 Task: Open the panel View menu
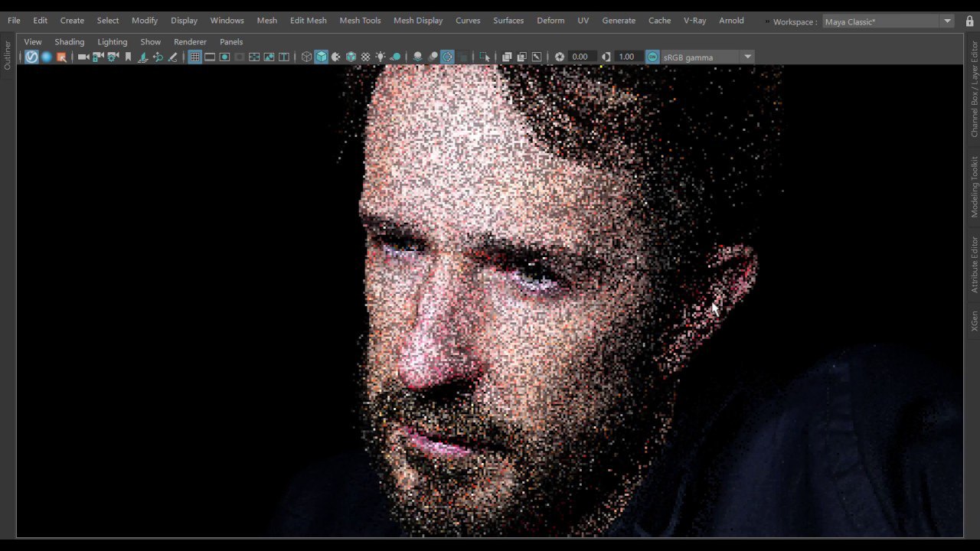click(x=33, y=42)
